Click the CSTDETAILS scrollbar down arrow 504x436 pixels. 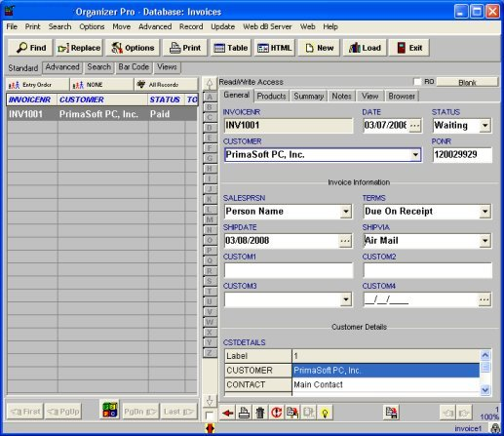pos(485,389)
